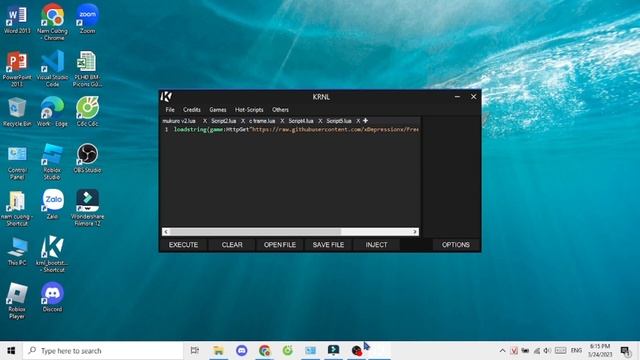The image size is (640, 360).
Task: Open Nam Cuong Chrome shortcut
Action: click(52, 22)
